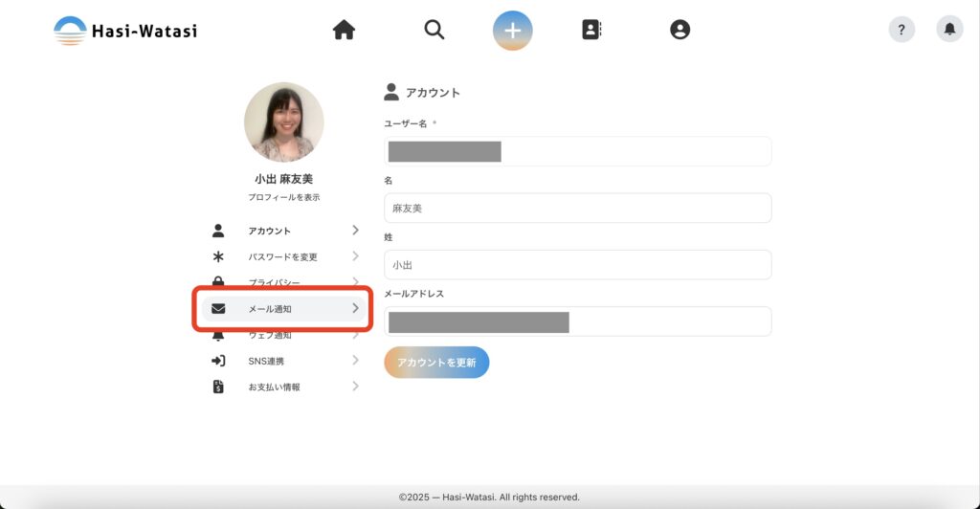Open notifications bell icon at top right
The height and width of the screenshot is (509, 980).
[x=949, y=30]
